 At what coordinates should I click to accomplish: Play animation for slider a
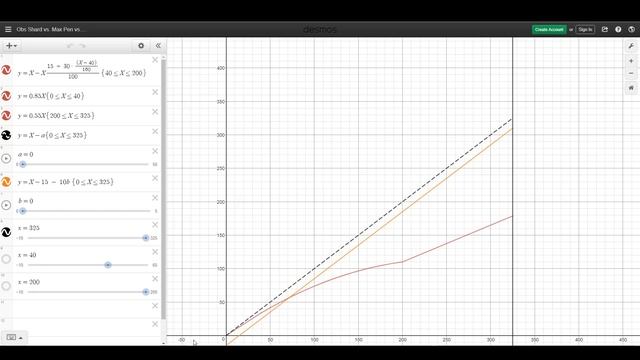pyautogui.click(x=6, y=158)
